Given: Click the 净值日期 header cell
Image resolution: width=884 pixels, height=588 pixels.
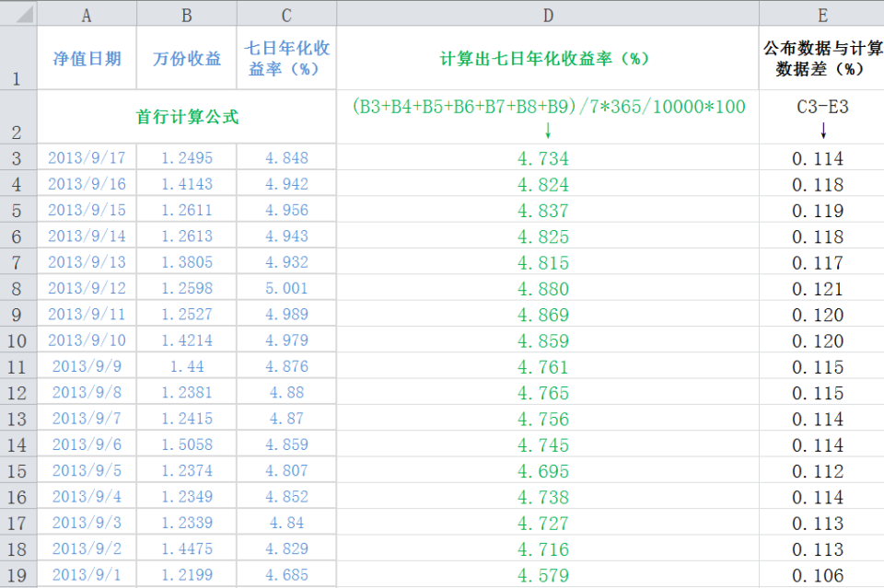Looking at the screenshot, I should click(x=87, y=57).
